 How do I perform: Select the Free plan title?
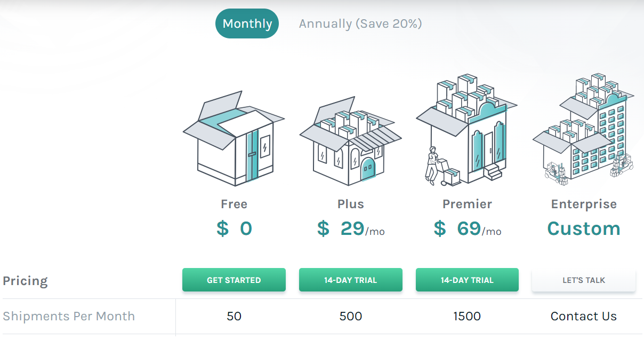(234, 204)
